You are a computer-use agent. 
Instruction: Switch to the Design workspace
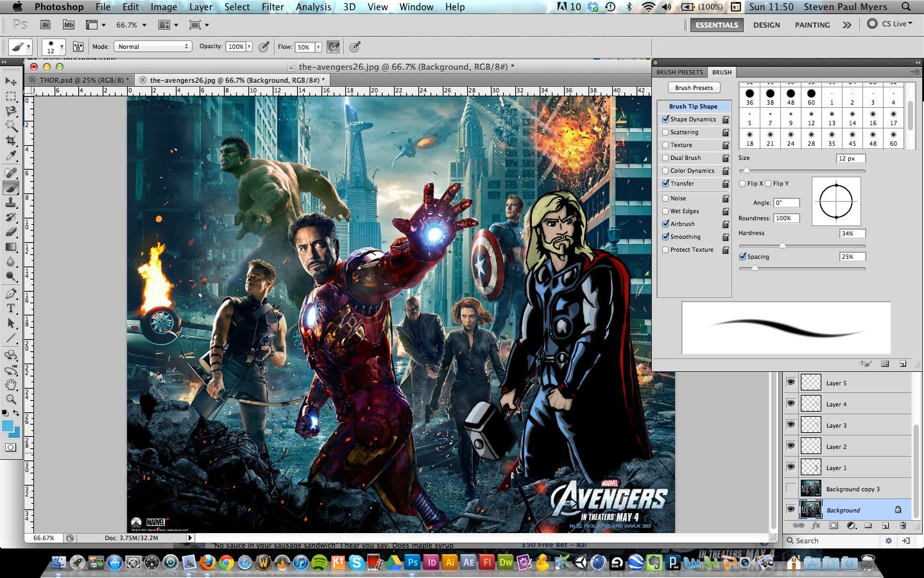tap(766, 25)
